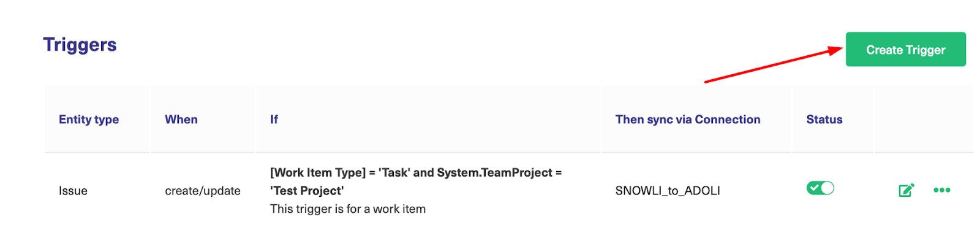Click the Triggers page heading
This screenshot has width=980, height=241.
(x=80, y=45)
